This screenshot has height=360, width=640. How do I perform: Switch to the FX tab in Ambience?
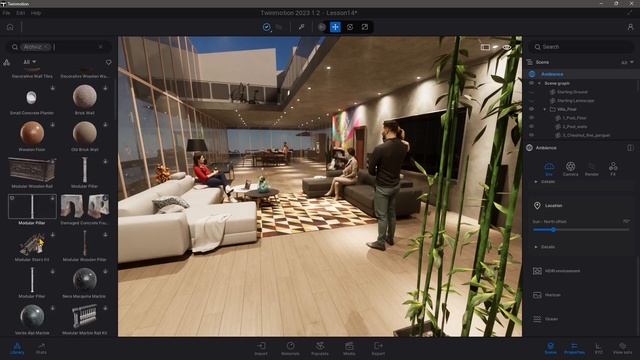pos(613,169)
